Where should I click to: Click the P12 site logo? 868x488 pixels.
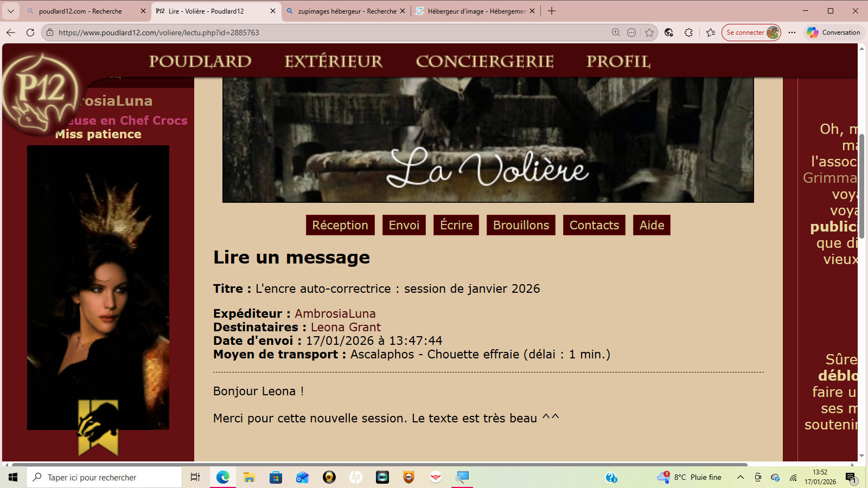coord(41,92)
